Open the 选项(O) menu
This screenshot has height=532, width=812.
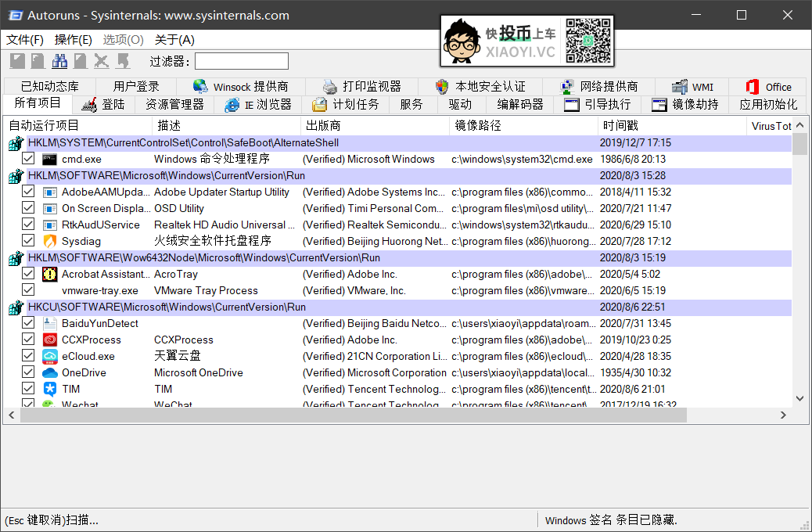(x=124, y=40)
